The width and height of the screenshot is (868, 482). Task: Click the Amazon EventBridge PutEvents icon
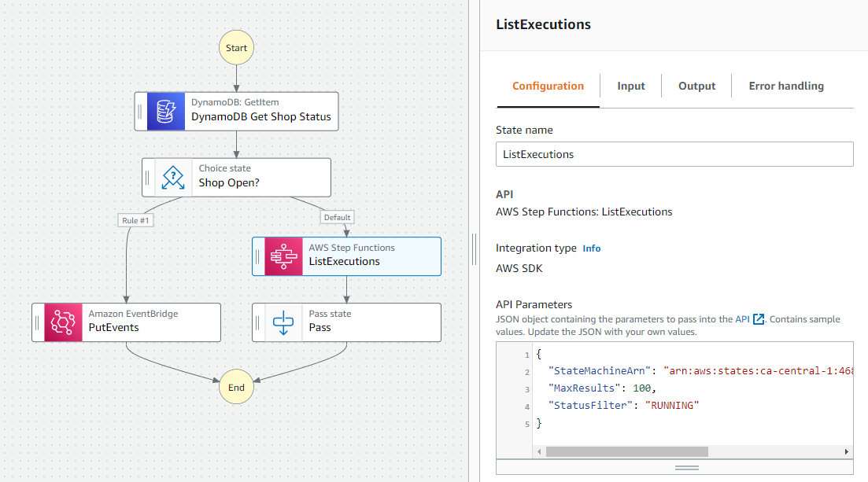[x=63, y=322]
